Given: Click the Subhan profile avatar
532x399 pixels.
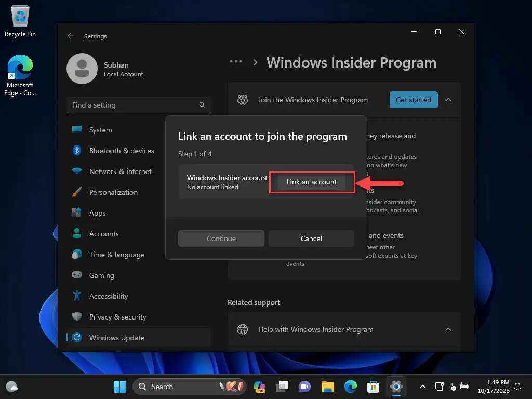Looking at the screenshot, I should [82, 69].
